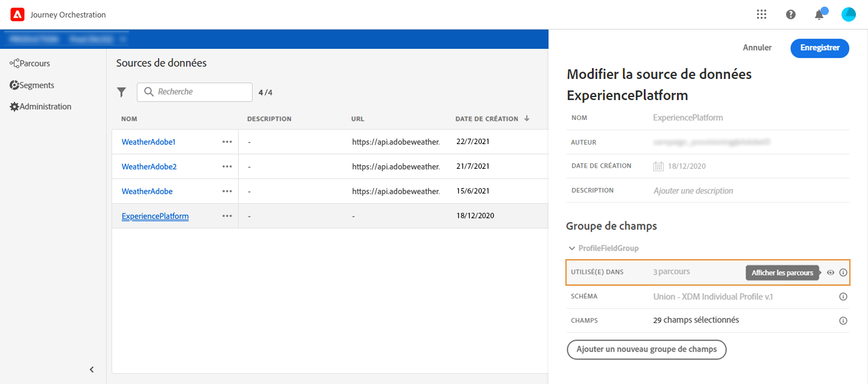Click Ajouter un nouveau groupe de champs
Screen dimensions: 868x384
tap(647, 350)
